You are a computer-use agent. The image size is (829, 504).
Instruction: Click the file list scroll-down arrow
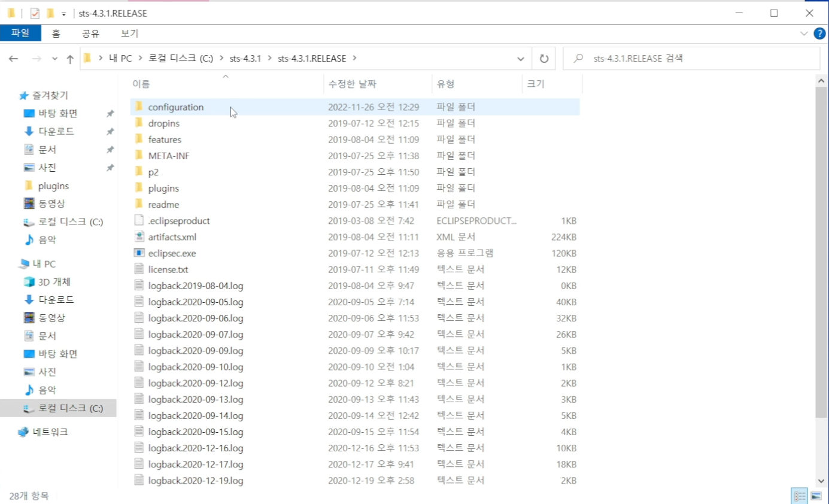click(821, 480)
